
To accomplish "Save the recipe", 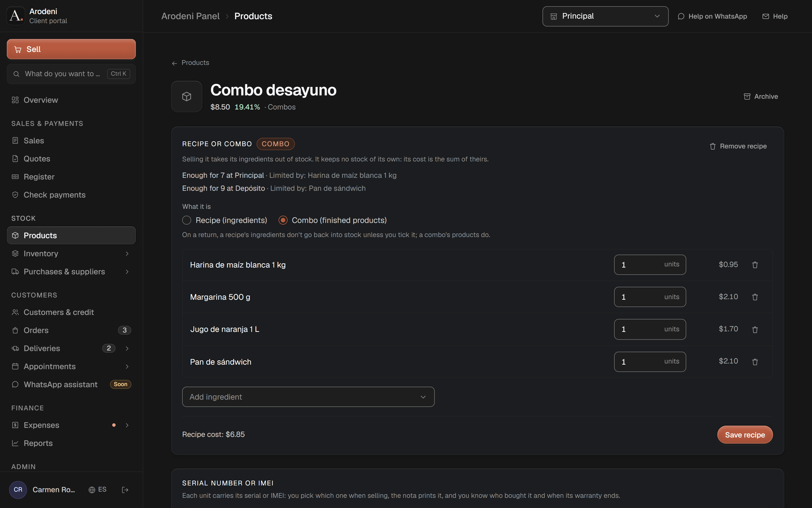I will 745,435.
